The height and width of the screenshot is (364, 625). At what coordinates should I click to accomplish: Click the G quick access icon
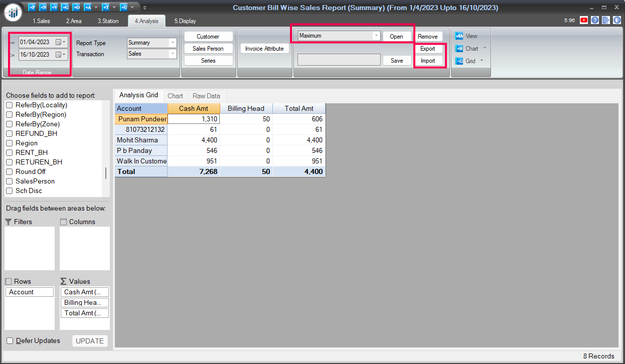(x=65, y=8)
